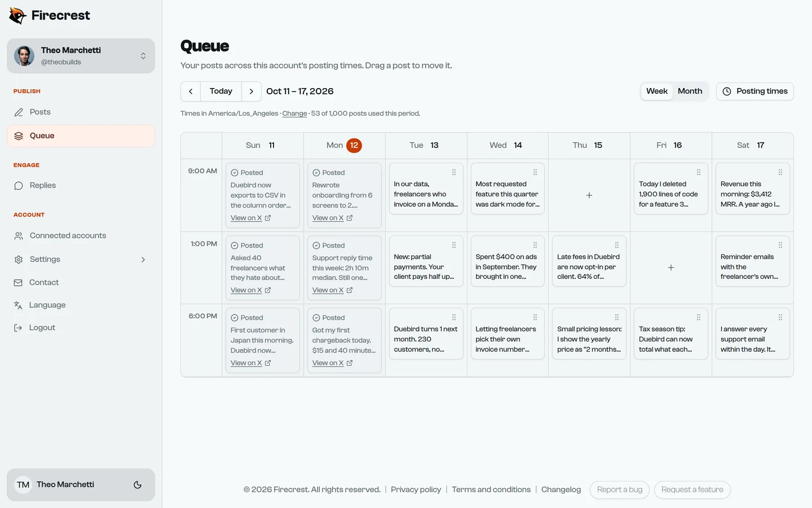This screenshot has width=812, height=508.
Task: Toggle dark mode with moon icon
Action: [138, 485]
